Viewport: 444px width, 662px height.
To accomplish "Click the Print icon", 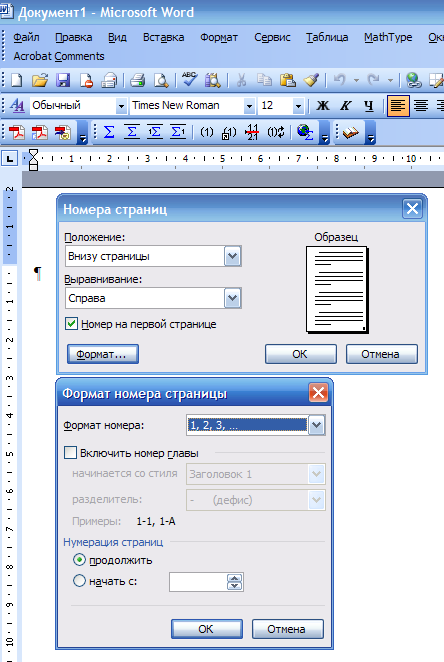I will tap(138, 80).
